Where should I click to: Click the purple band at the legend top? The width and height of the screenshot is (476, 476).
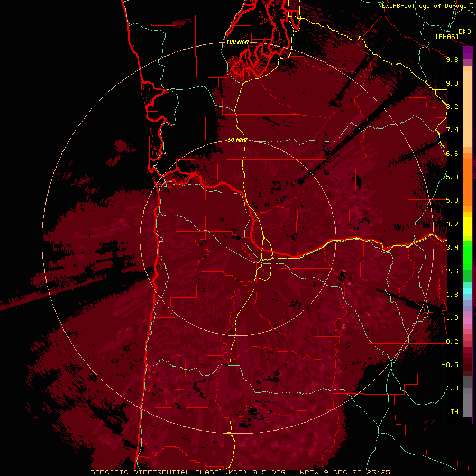467,53
